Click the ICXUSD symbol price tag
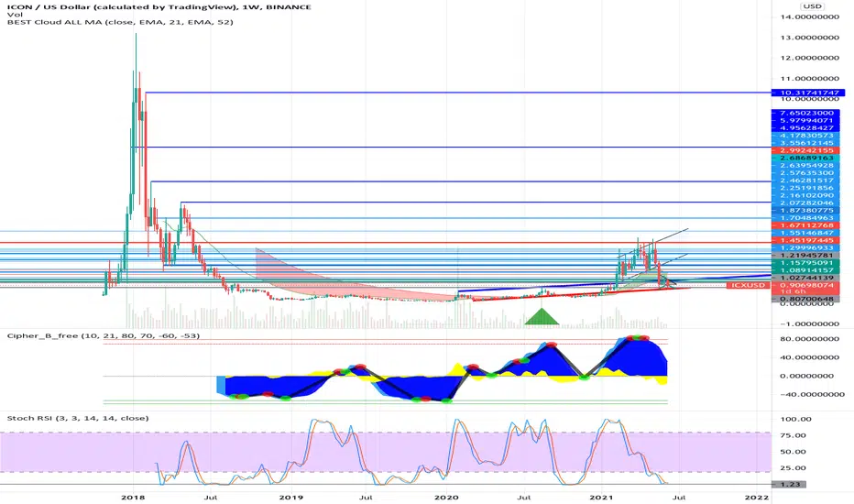854x504 pixels. click(749, 285)
